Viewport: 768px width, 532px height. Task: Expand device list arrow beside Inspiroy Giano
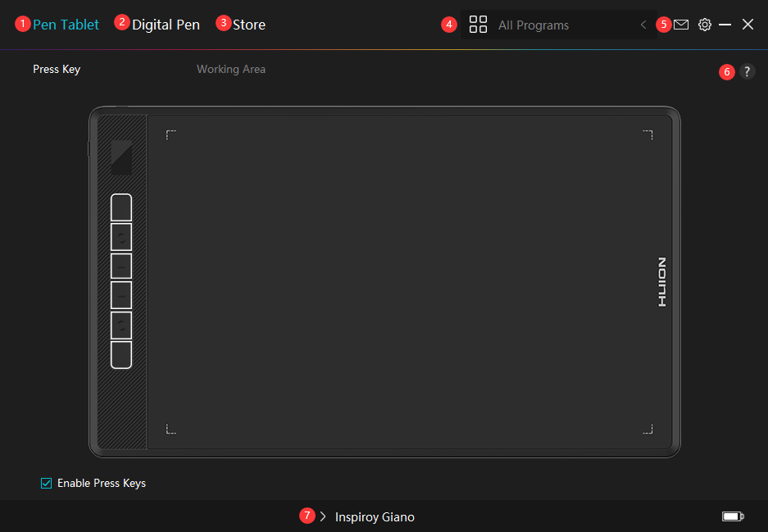(x=323, y=516)
